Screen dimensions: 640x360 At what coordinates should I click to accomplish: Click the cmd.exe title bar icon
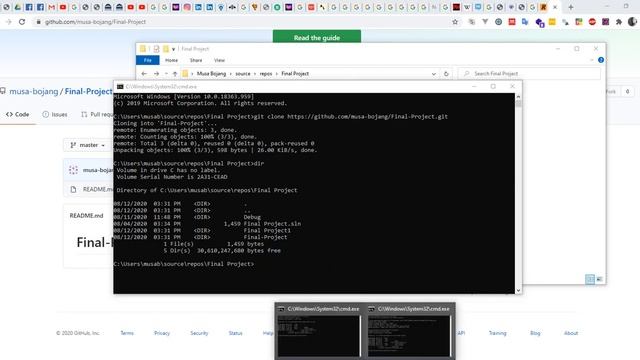tap(120, 87)
